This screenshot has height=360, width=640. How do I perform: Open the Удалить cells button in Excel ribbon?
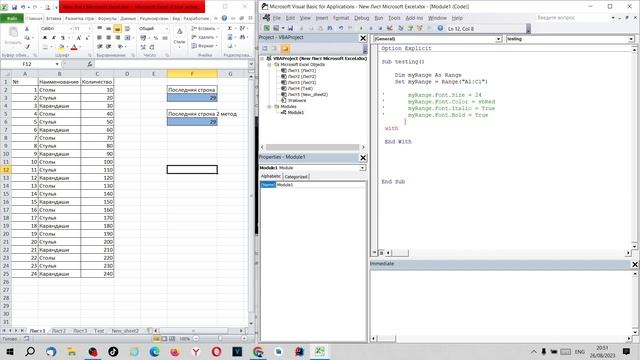click(x=203, y=37)
